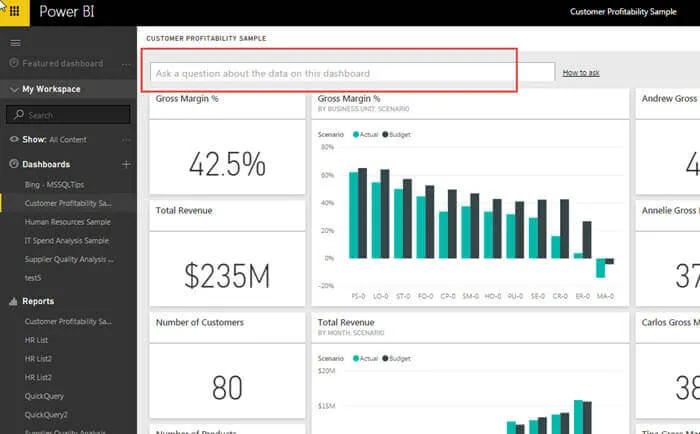Click the Show eye icon
Screen dimensions: 700x434
(14, 139)
